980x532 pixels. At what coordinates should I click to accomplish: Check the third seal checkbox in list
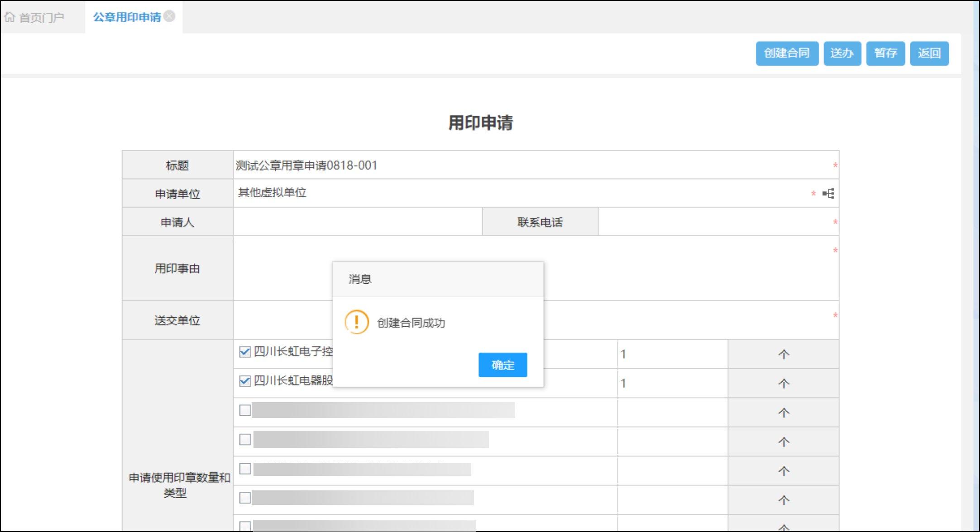tap(245, 410)
